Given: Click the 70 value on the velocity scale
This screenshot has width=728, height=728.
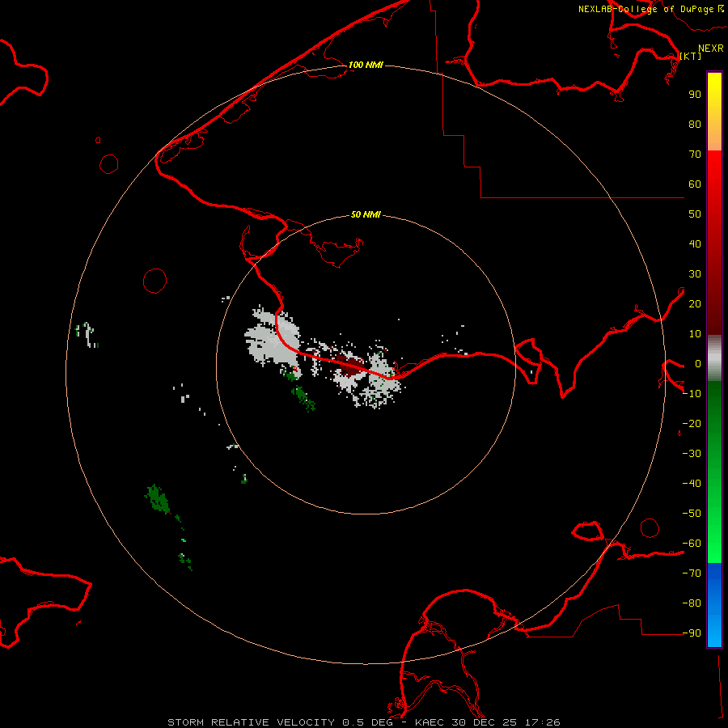Looking at the screenshot, I should pyautogui.click(x=695, y=154).
